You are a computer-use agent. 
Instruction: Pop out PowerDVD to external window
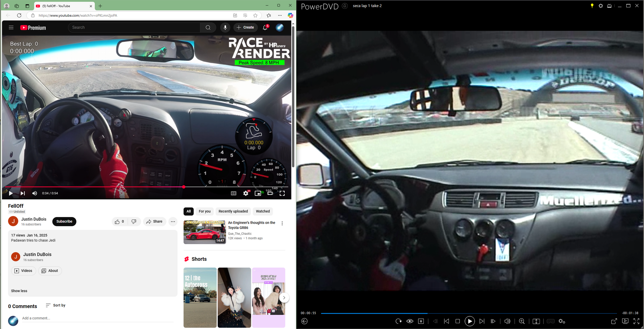click(x=614, y=321)
